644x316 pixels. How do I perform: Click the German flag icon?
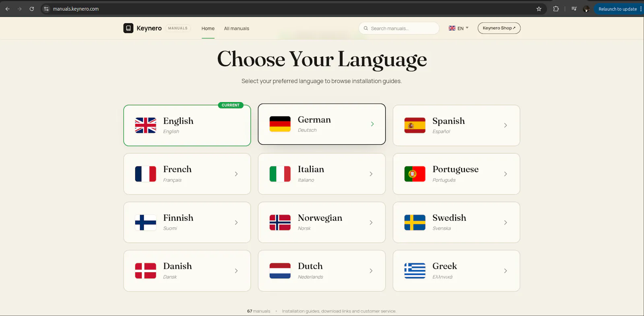280,124
